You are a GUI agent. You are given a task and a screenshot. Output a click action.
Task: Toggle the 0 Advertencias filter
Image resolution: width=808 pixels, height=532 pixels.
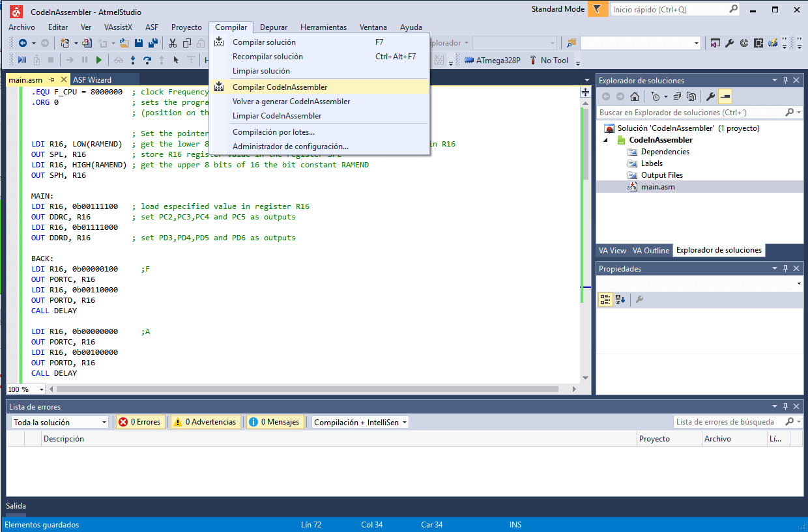coord(205,422)
